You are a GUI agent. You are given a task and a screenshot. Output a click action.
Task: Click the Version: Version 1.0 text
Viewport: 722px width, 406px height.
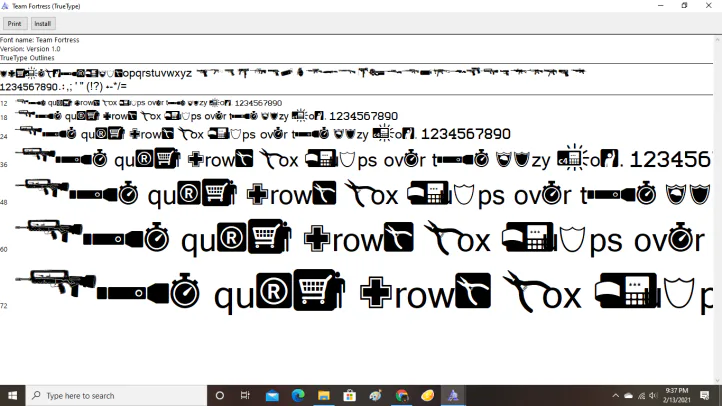[x=30, y=49]
